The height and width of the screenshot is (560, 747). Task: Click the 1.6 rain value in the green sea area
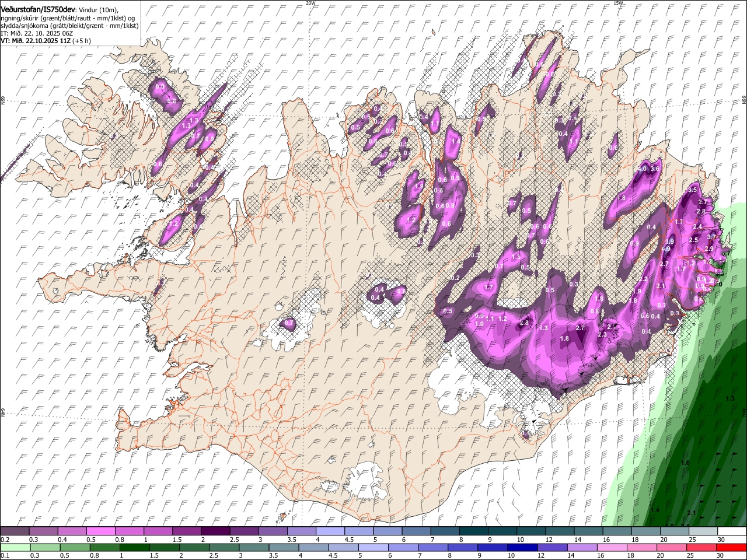coord(685,463)
